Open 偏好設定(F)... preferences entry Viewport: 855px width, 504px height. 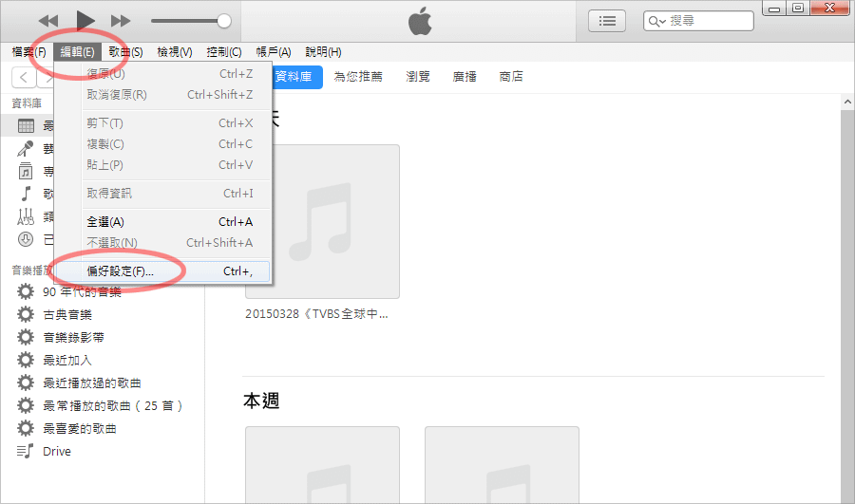pyautogui.click(x=162, y=271)
